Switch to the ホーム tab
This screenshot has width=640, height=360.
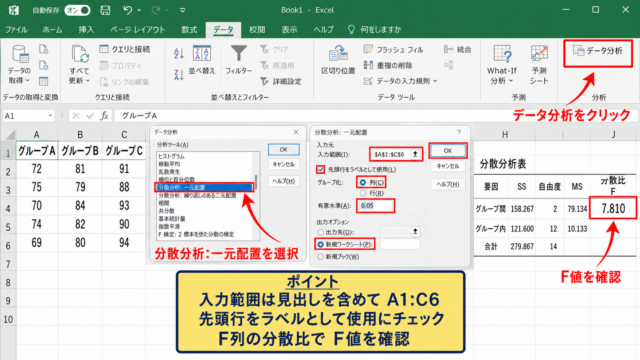coord(52,29)
